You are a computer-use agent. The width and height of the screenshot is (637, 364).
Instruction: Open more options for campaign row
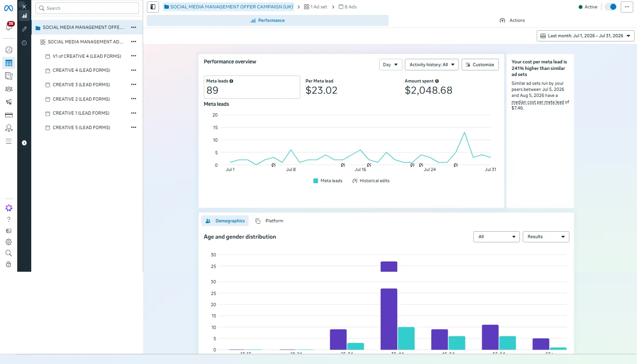(x=134, y=27)
